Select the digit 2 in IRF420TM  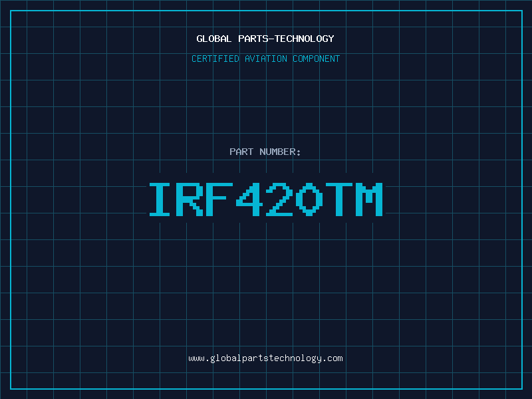click(280, 199)
